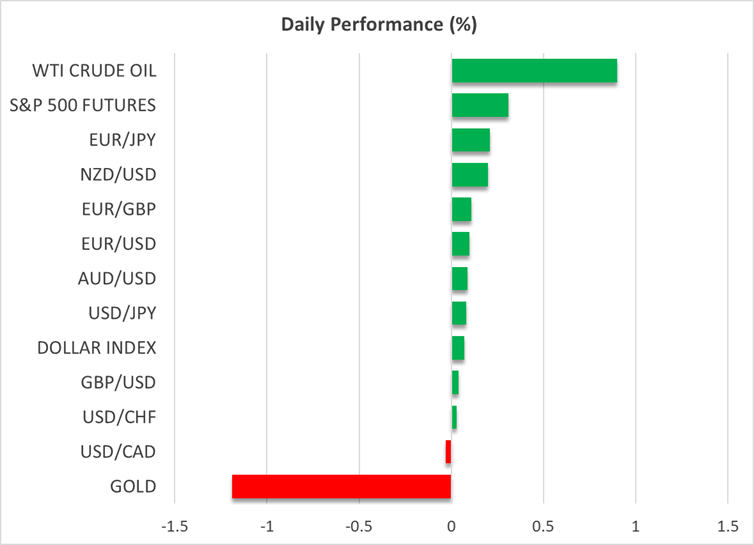Screen dimensions: 754x545
Task: Click the 1.5 axis tick label
Action: tap(727, 526)
